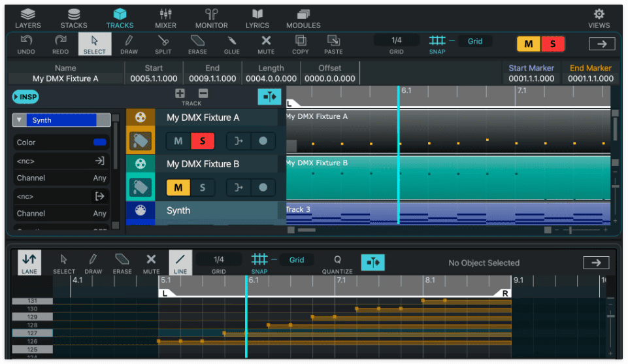Click the Offset value 0000.0.0.000
The width and height of the screenshot is (628, 364).
[x=329, y=78]
